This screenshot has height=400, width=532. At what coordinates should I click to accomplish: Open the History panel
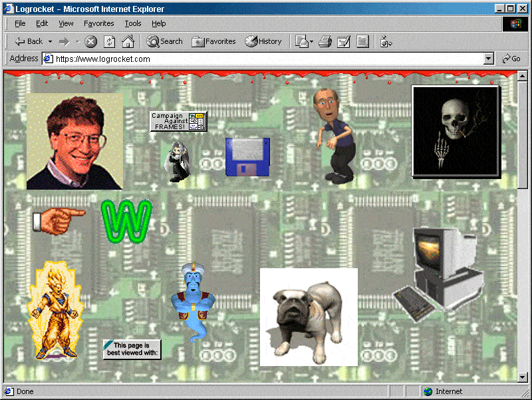263,41
